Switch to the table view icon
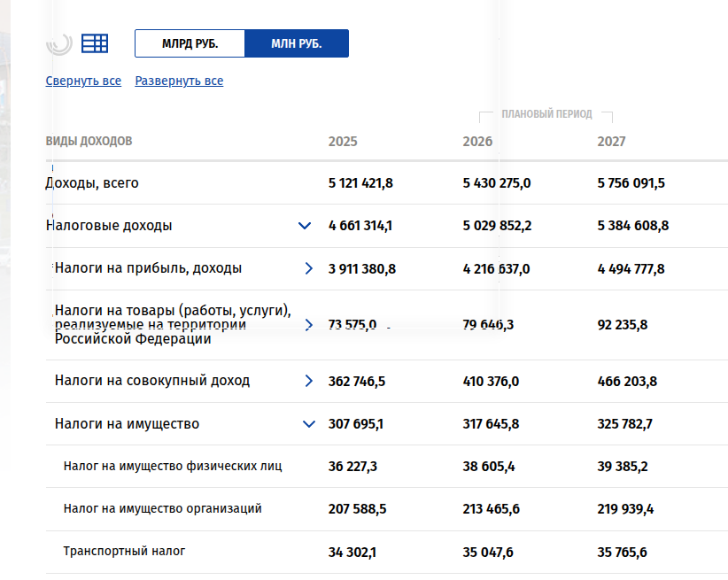Image resolution: width=728 pixels, height=580 pixels. (x=95, y=43)
